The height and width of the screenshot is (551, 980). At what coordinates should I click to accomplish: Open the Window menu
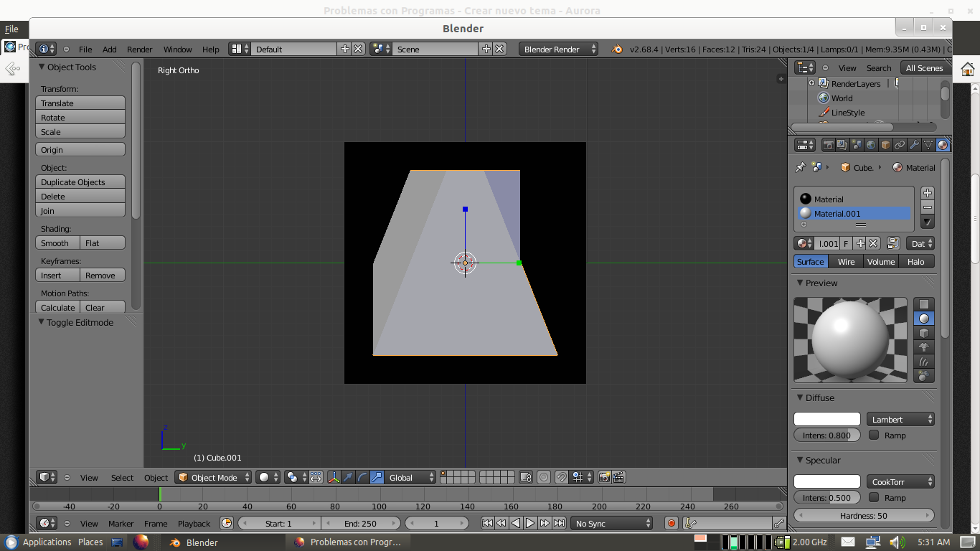(x=177, y=49)
